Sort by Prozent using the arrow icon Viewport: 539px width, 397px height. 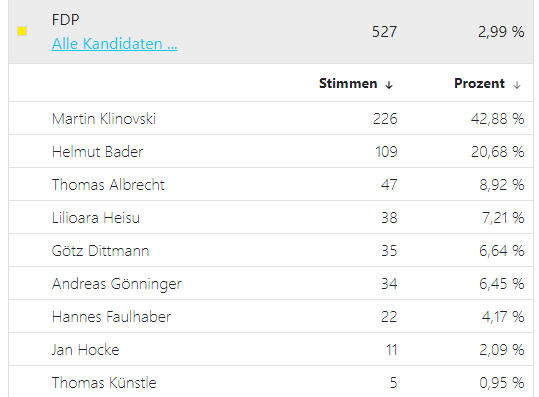[517, 85]
